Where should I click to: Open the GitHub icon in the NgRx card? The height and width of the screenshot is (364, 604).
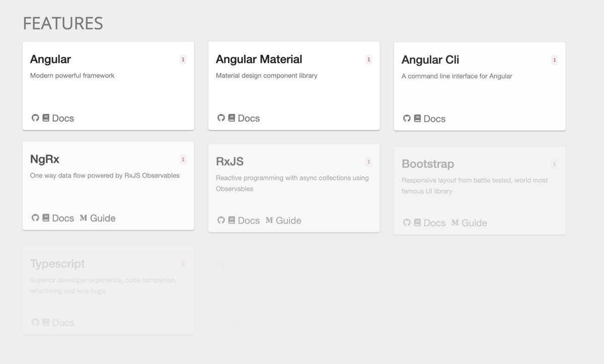(x=35, y=218)
